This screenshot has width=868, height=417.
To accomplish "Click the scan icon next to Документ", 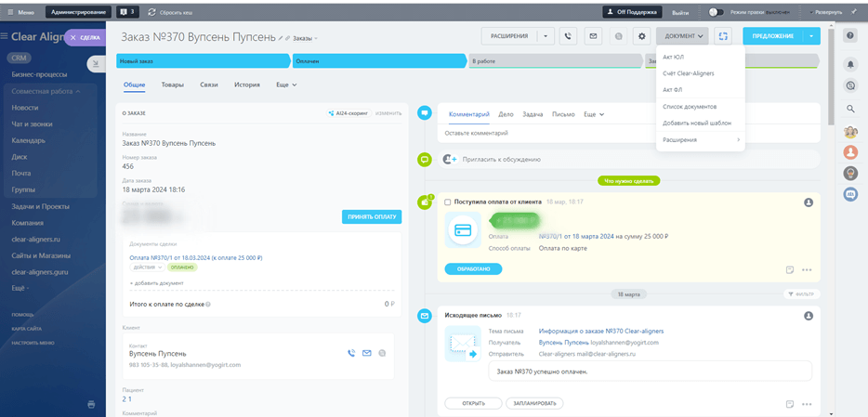I will [x=723, y=36].
